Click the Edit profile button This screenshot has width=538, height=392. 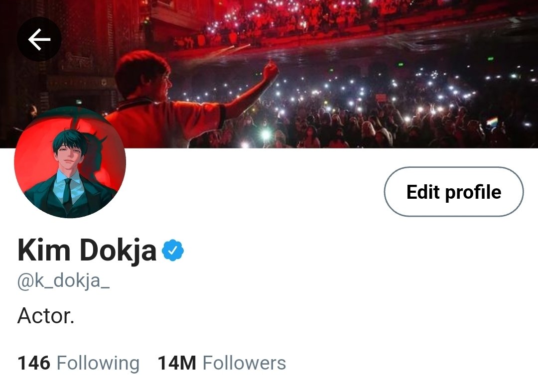454,192
